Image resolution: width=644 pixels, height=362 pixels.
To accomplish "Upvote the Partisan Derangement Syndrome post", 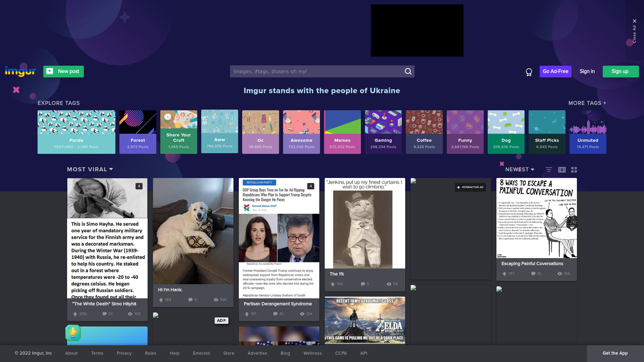I will [x=247, y=314].
